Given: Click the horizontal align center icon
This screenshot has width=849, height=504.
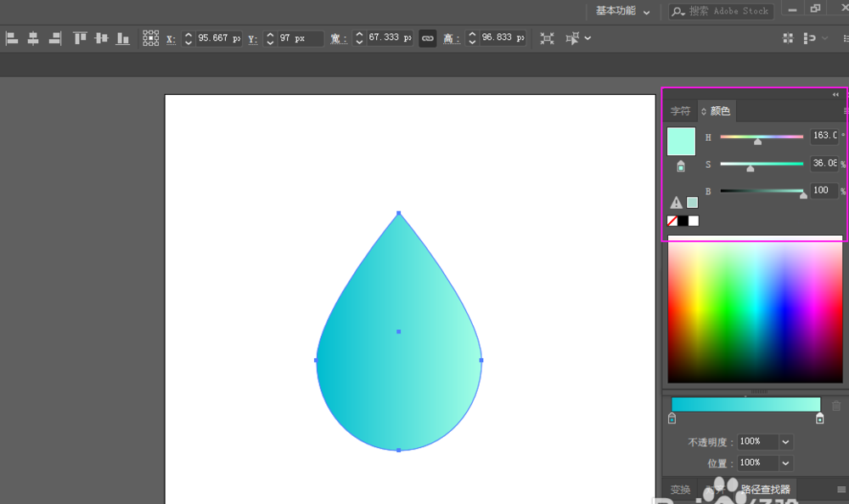Looking at the screenshot, I should coord(33,38).
